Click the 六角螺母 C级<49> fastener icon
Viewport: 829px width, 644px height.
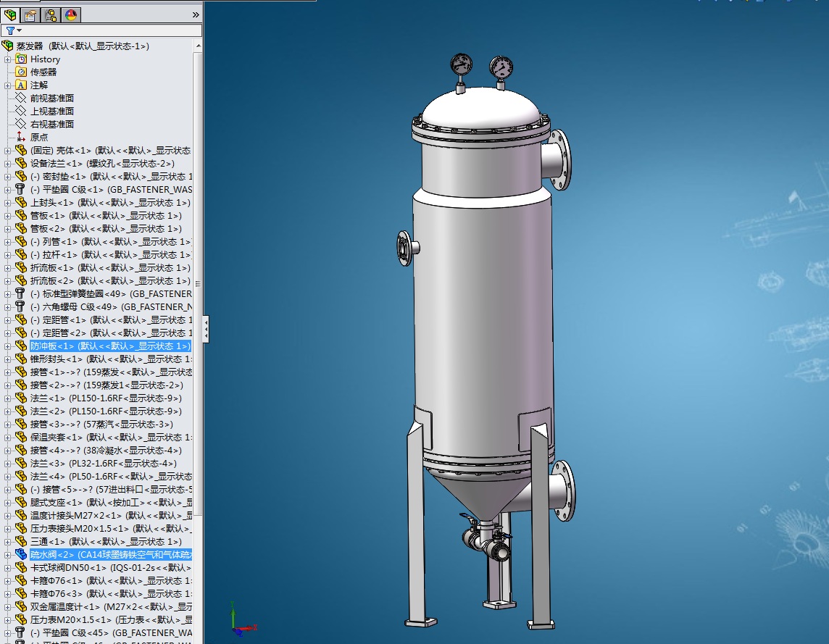pos(21,307)
